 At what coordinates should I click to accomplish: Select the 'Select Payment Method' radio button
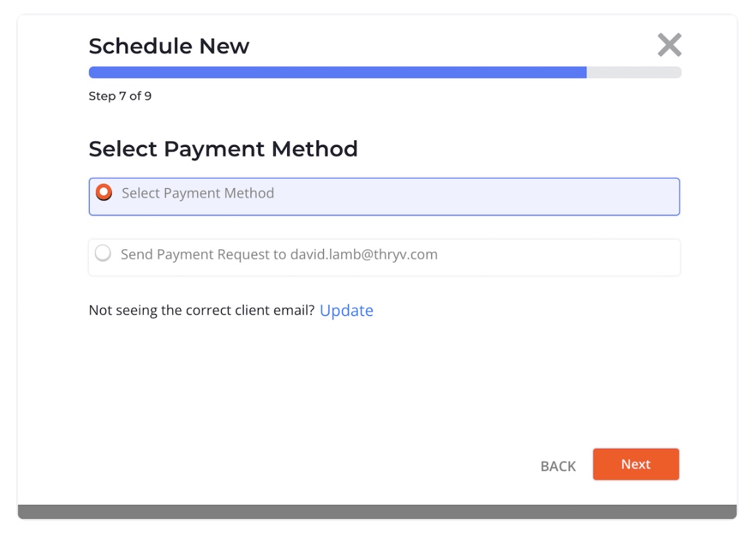(104, 192)
